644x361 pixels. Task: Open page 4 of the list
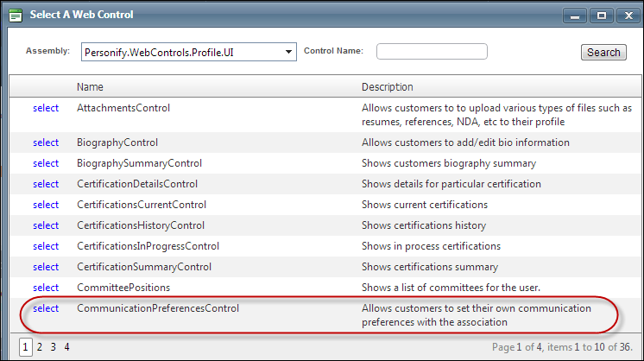66,347
